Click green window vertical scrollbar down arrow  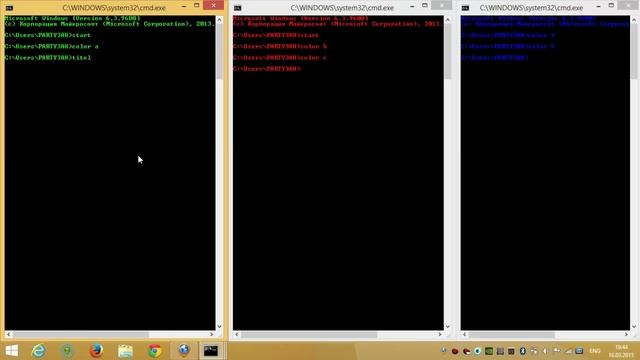[220, 327]
